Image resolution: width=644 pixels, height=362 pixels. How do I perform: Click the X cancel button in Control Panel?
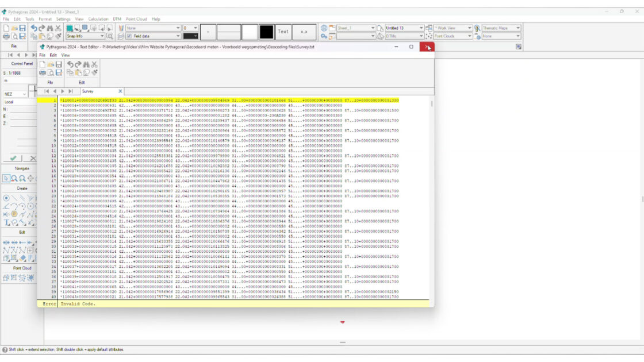point(33,158)
